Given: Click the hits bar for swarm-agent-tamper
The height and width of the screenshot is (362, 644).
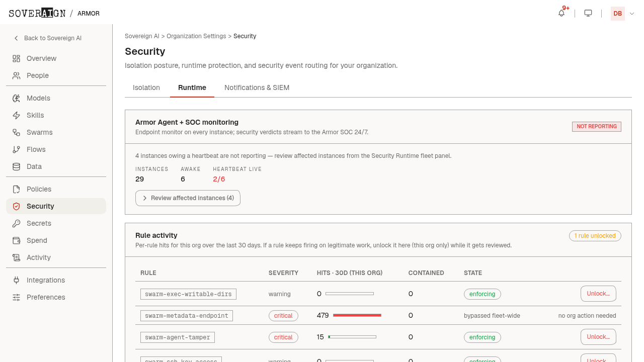Looking at the screenshot, I should (x=352, y=337).
